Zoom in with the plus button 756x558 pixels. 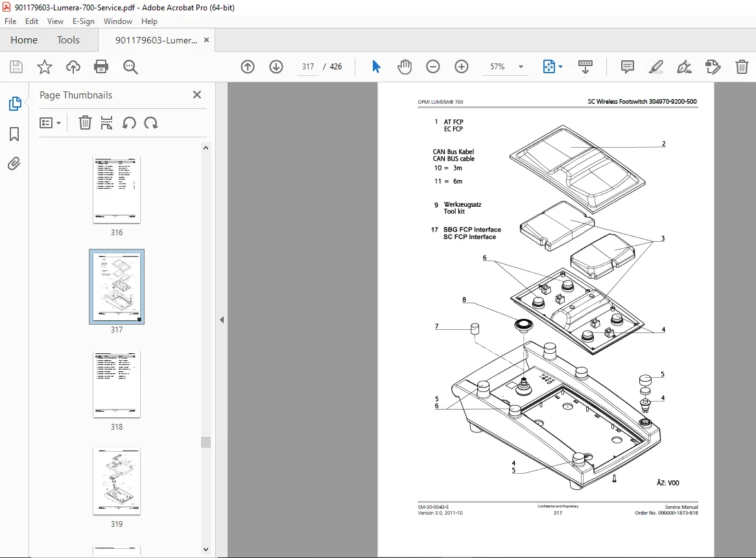462,67
